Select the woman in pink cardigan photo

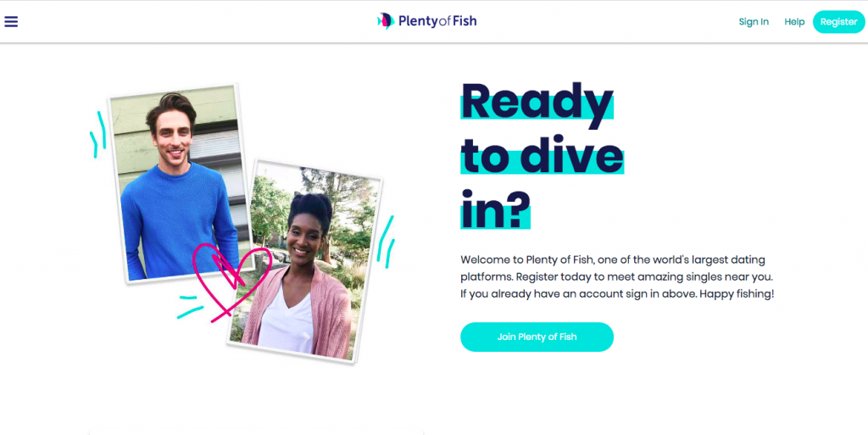(304, 261)
